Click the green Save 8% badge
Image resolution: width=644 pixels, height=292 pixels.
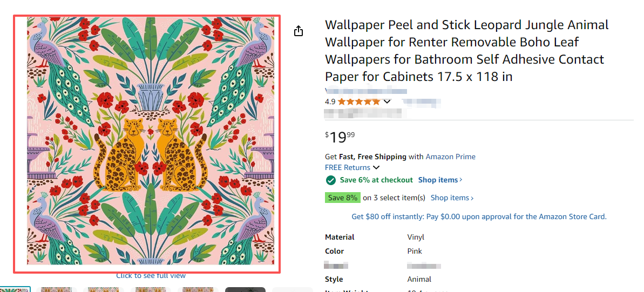pos(343,198)
